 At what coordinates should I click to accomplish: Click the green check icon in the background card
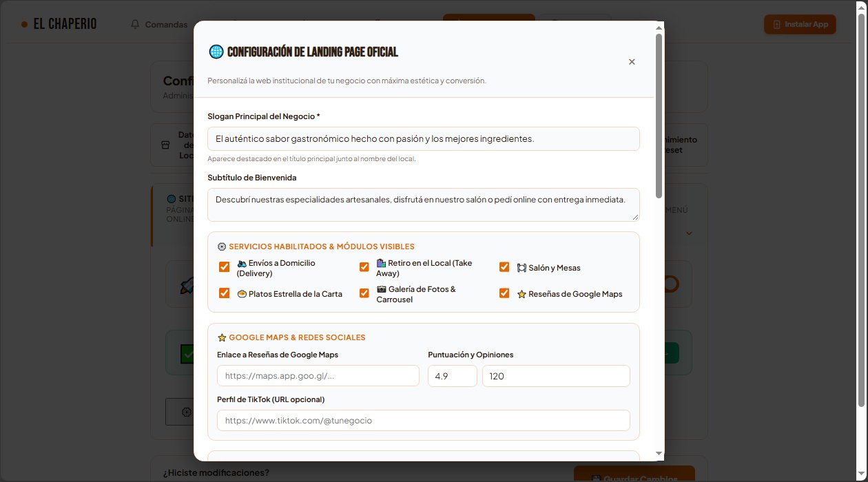(x=187, y=354)
